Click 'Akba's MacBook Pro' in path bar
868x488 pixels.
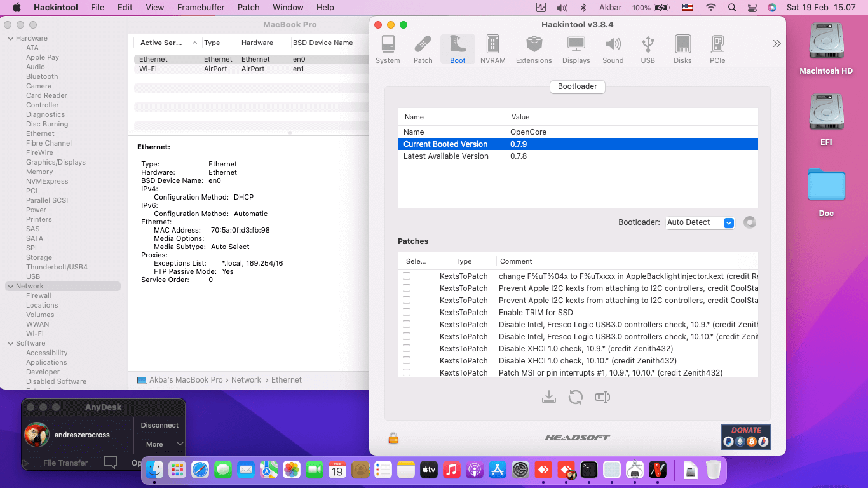click(186, 379)
